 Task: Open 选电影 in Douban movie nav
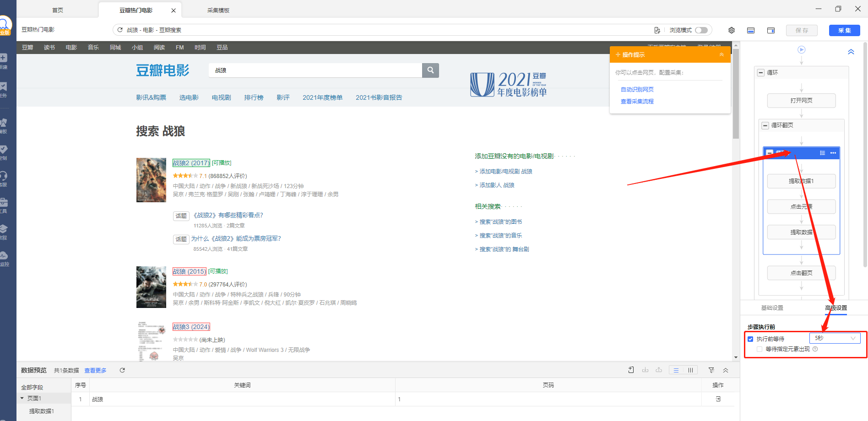click(189, 97)
